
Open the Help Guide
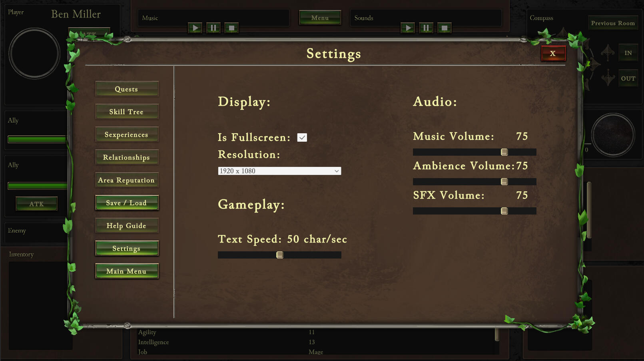[127, 226]
